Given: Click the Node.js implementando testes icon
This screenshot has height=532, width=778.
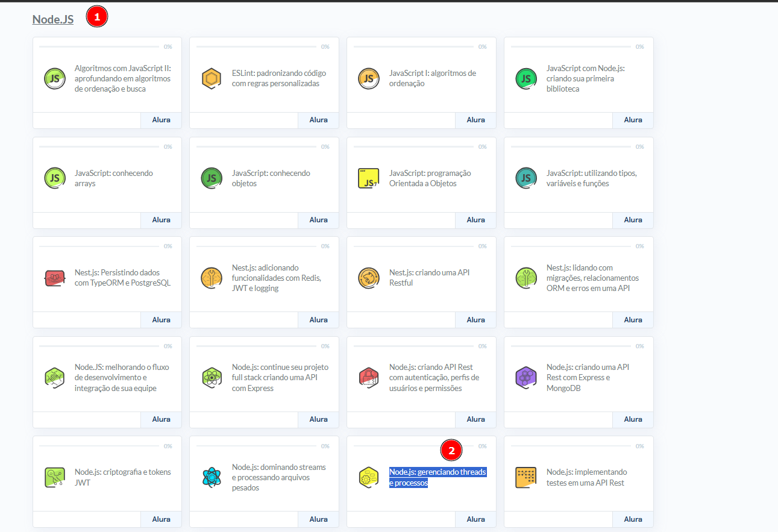Looking at the screenshot, I should tap(526, 478).
